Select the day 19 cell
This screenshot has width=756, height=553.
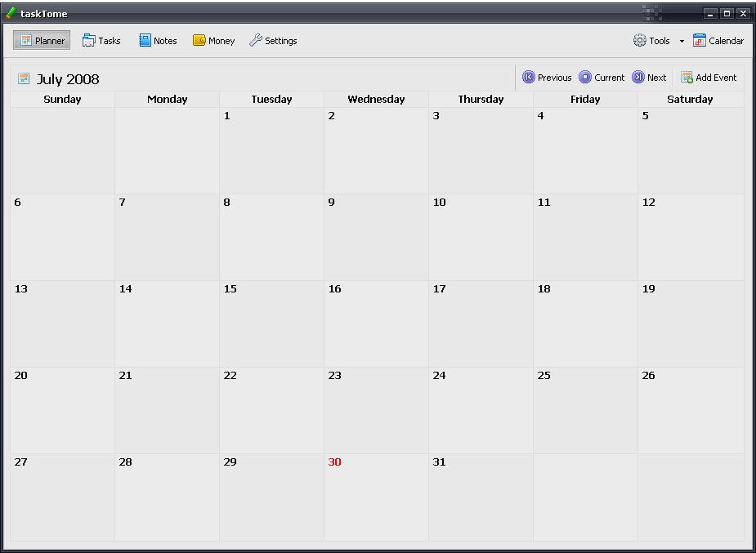(691, 324)
